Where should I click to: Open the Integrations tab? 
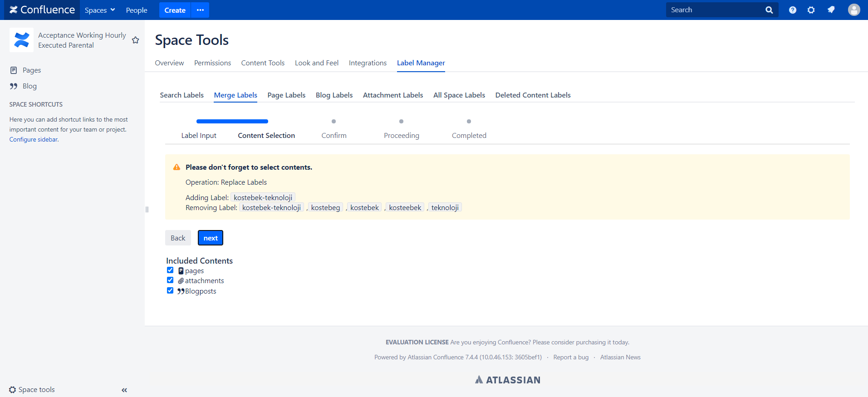point(368,63)
